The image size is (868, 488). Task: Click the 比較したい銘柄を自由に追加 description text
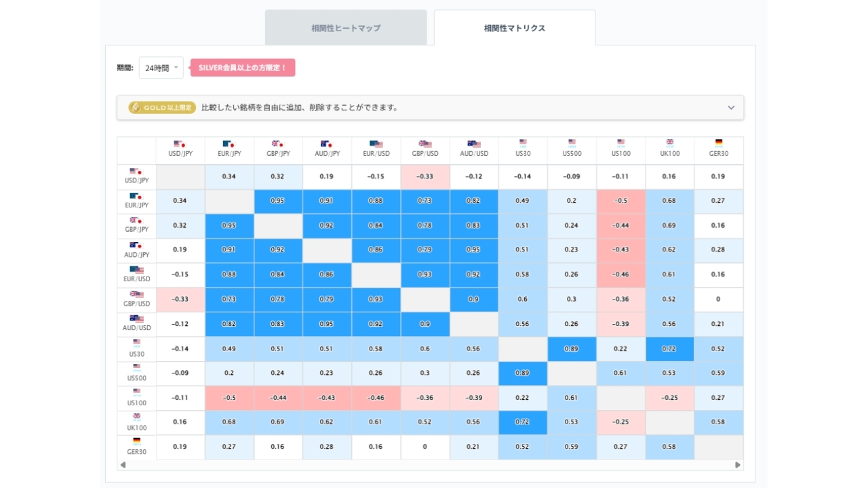pos(300,108)
